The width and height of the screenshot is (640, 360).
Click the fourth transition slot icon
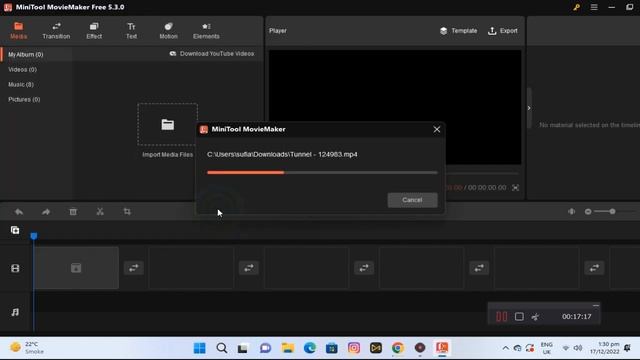coord(479,268)
